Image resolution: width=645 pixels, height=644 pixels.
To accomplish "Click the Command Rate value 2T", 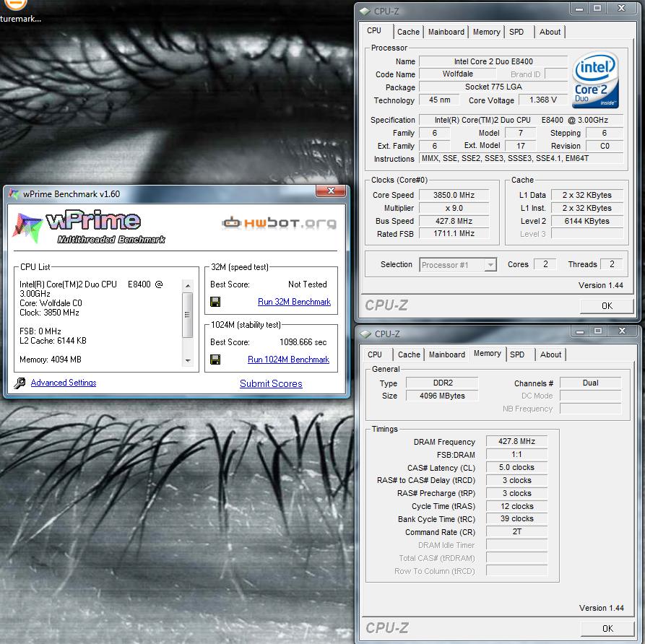I will [516, 531].
